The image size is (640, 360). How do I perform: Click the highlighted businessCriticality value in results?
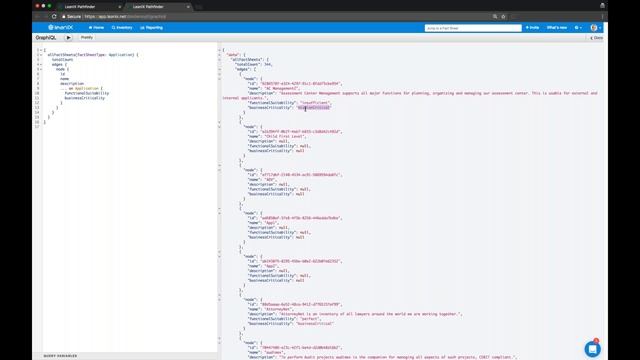313,108
